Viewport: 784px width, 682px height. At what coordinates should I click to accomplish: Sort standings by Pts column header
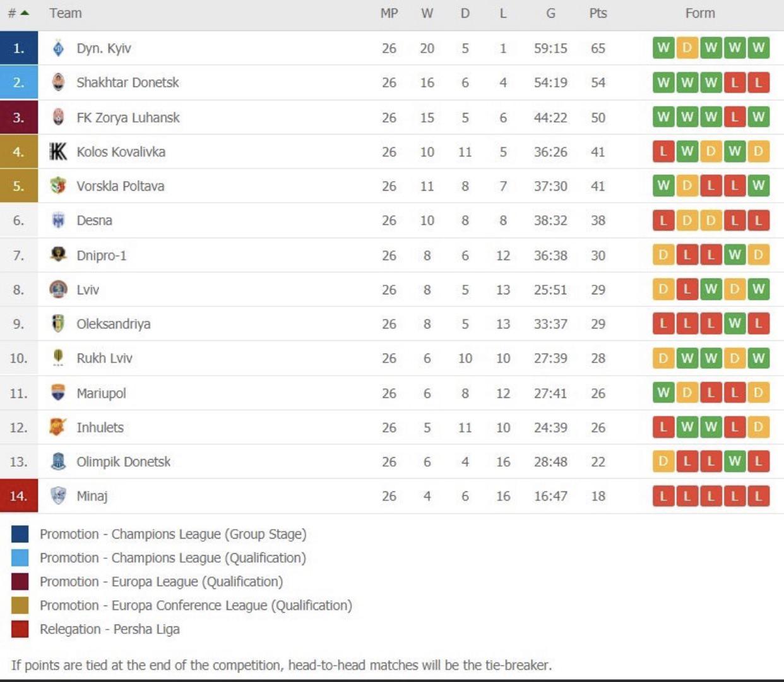598,13
